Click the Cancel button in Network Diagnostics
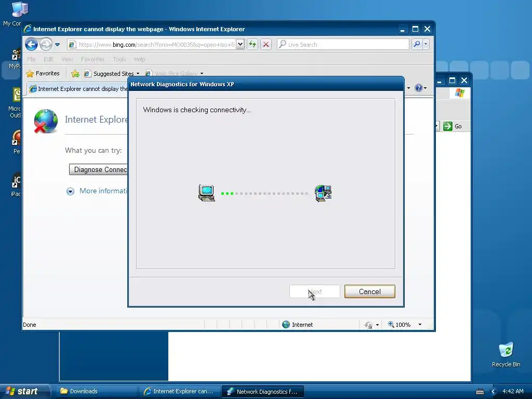This screenshot has height=399, width=532. coord(369,291)
